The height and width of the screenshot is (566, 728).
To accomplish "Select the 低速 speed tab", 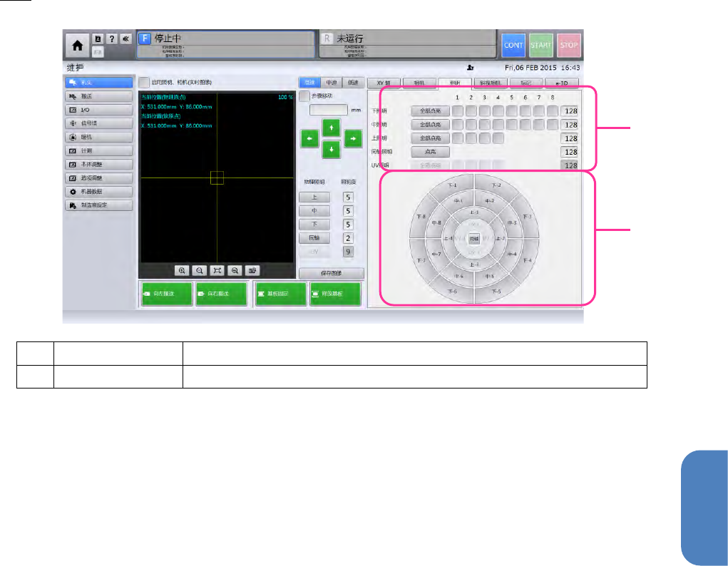I will click(354, 82).
